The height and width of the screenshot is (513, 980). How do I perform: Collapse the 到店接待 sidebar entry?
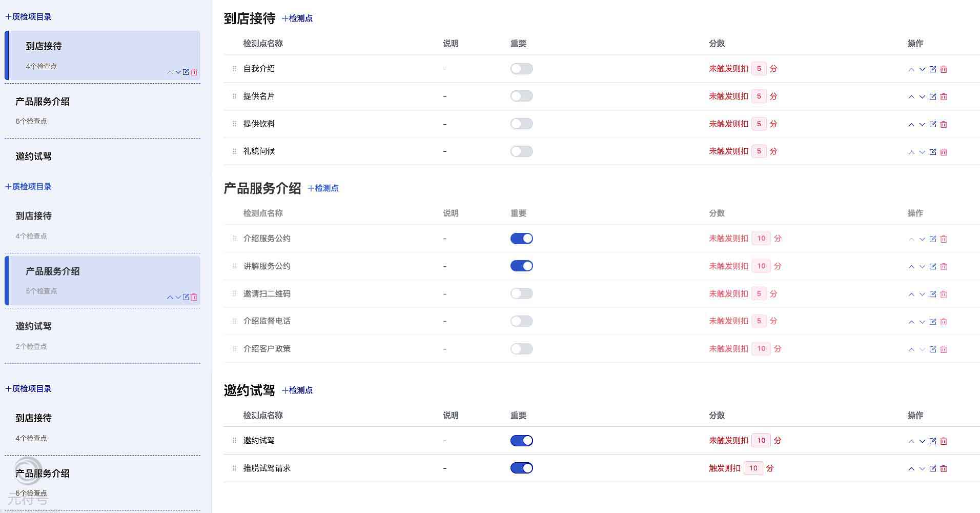170,72
